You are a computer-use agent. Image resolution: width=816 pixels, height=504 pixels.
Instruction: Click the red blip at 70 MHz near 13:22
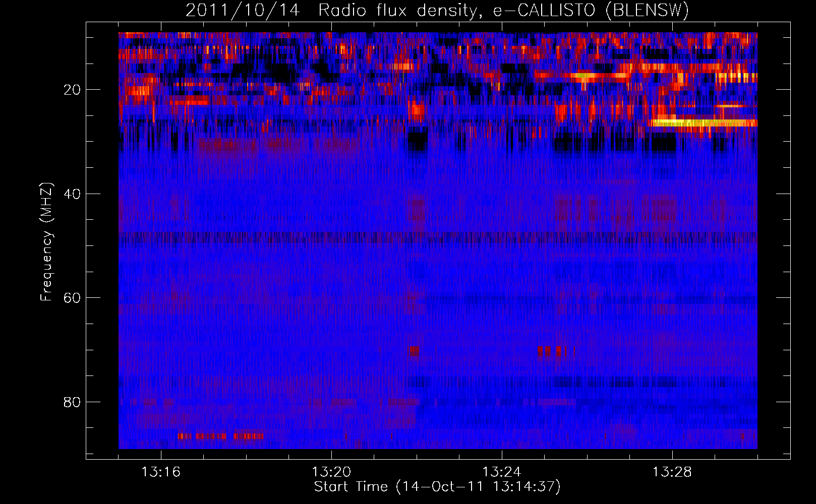pyautogui.click(x=415, y=351)
